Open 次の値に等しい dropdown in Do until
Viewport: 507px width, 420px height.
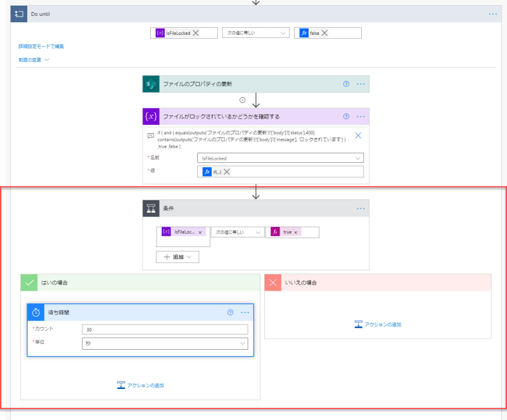[x=256, y=33]
